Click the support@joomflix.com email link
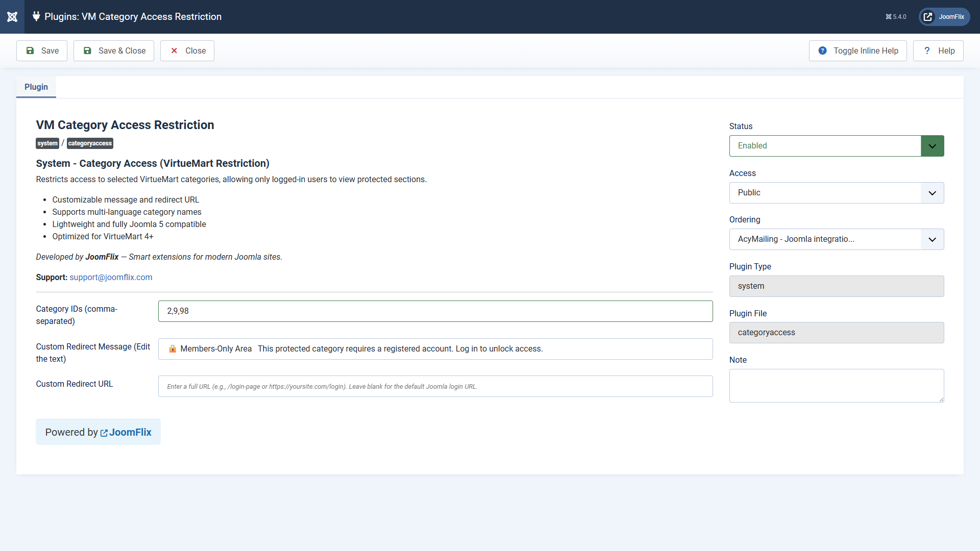Image resolution: width=980 pixels, height=551 pixels. point(111,278)
